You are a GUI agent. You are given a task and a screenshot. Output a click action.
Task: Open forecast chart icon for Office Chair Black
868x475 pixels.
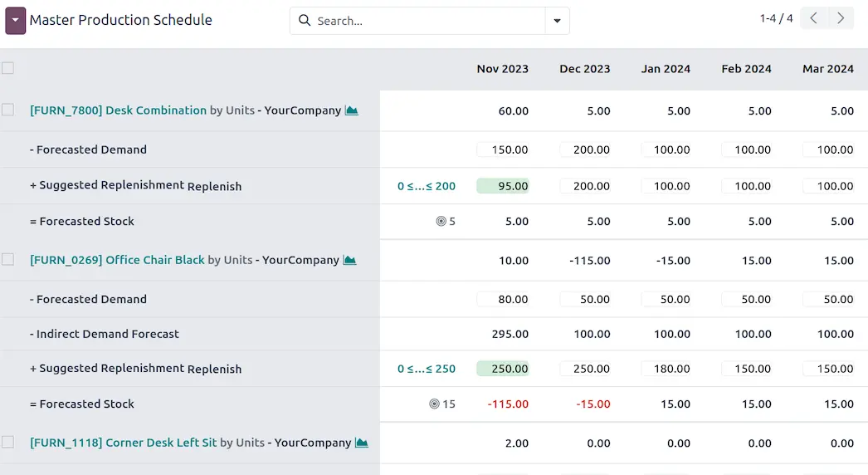click(349, 260)
